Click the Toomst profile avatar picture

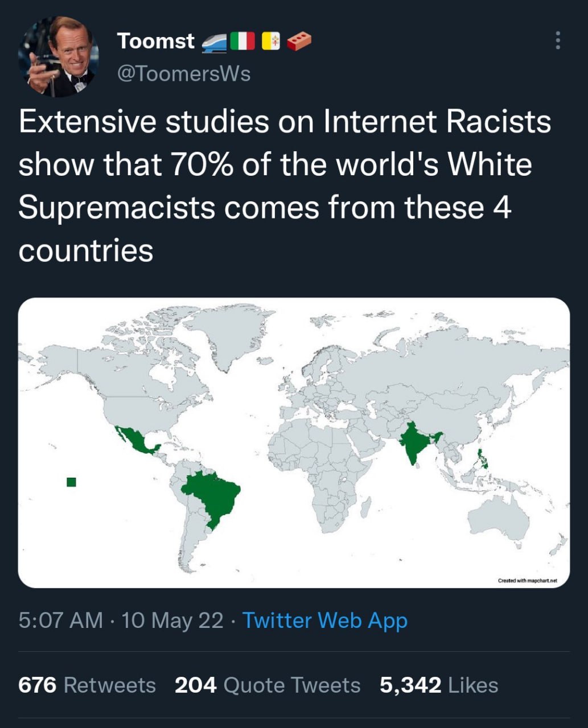59,56
